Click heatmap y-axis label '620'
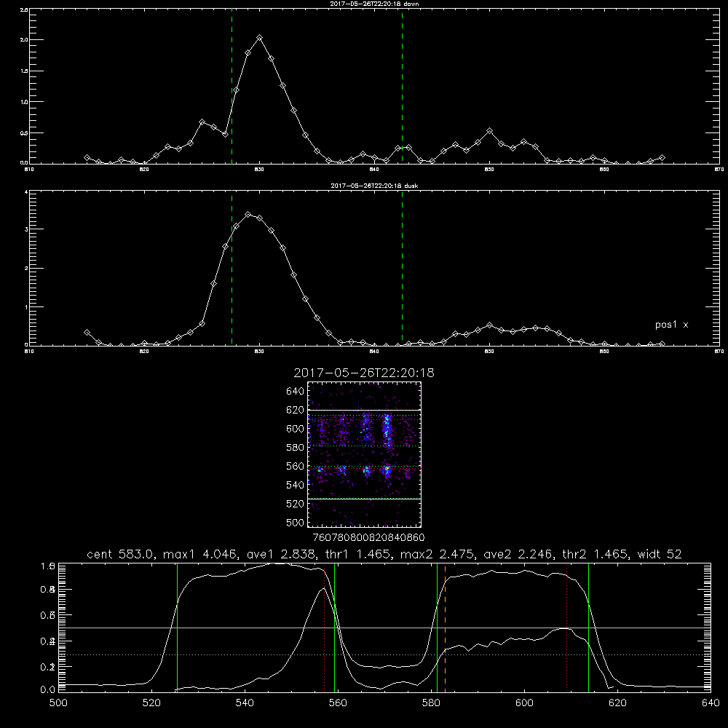The image size is (728, 728). click(x=296, y=410)
